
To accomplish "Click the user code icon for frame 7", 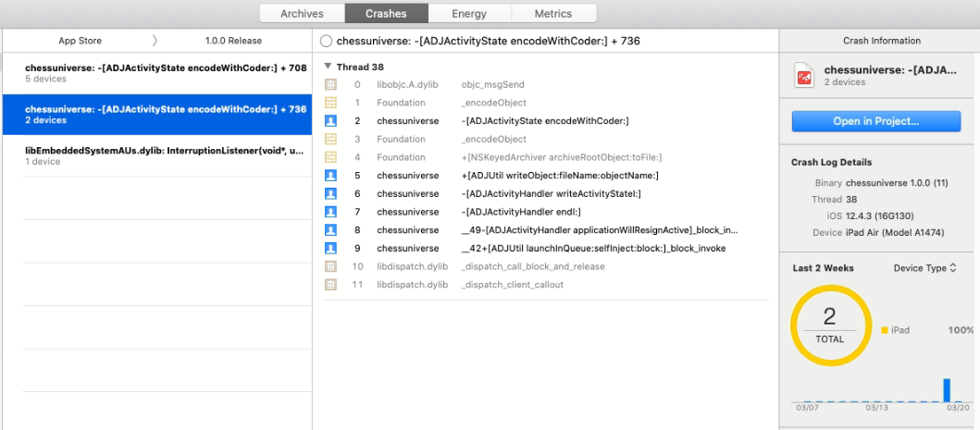I will pyautogui.click(x=330, y=212).
